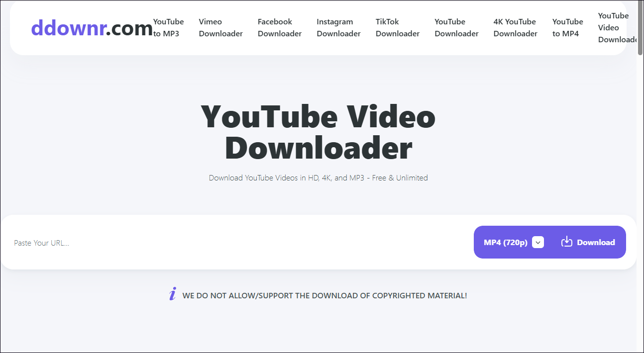Navigate to YouTube to MP4

pyautogui.click(x=567, y=27)
